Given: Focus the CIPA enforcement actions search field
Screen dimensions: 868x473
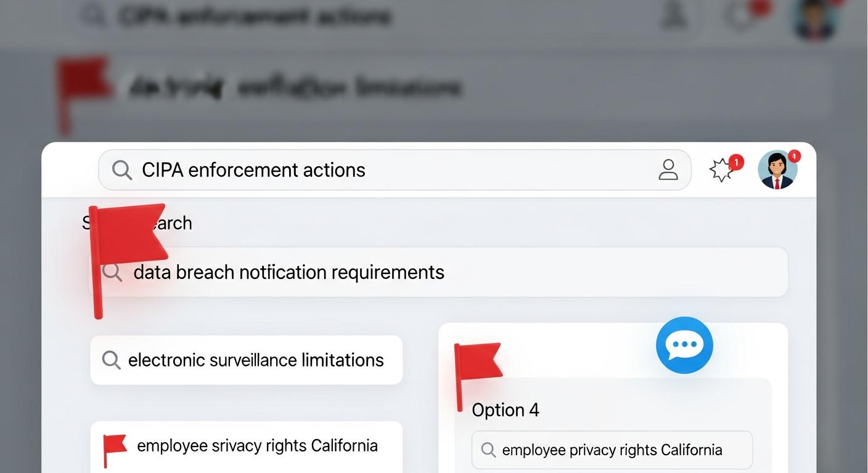Looking at the screenshot, I should 382,170.
